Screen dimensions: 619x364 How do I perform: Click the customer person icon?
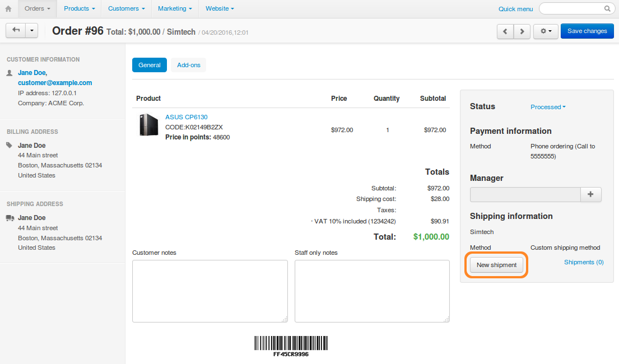(10, 73)
